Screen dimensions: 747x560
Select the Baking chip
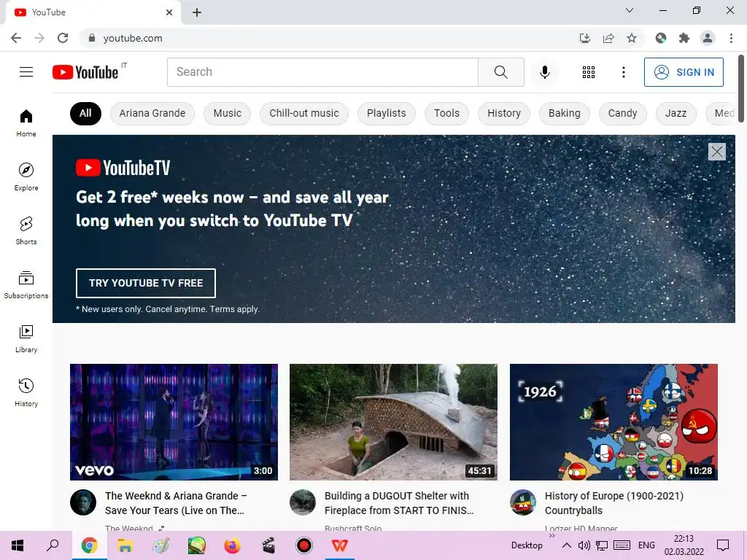click(564, 113)
